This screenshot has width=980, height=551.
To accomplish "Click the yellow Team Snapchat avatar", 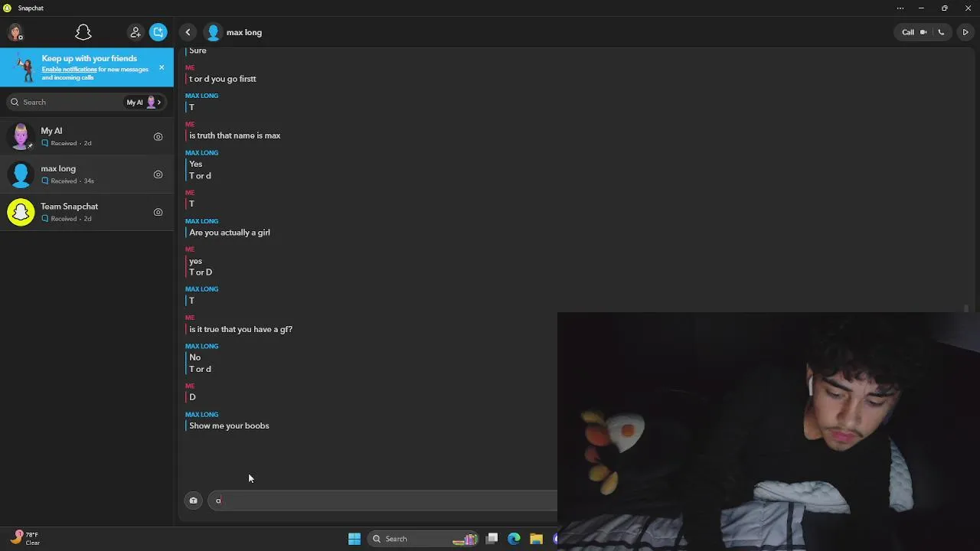I will [x=21, y=212].
